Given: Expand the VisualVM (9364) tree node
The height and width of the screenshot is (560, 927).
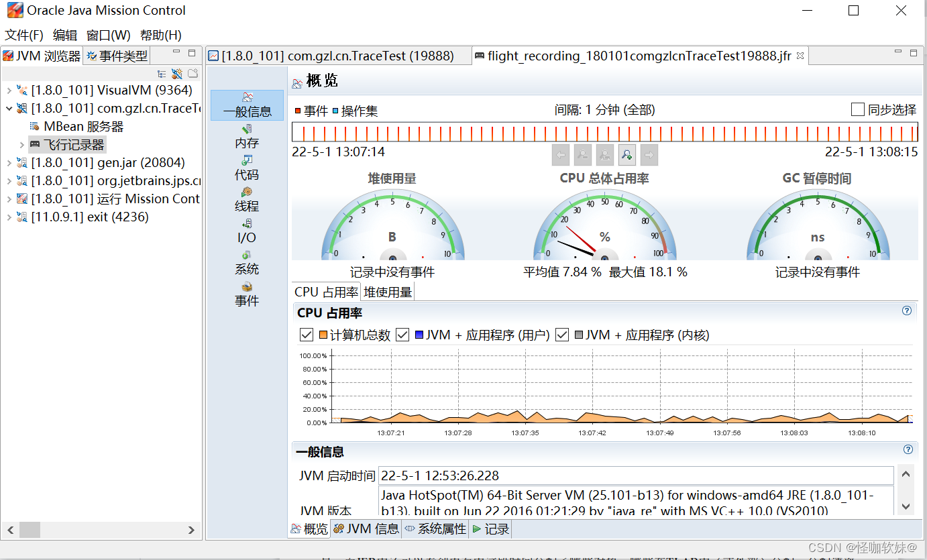Looking at the screenshot, I should click(x=8, y=90).
